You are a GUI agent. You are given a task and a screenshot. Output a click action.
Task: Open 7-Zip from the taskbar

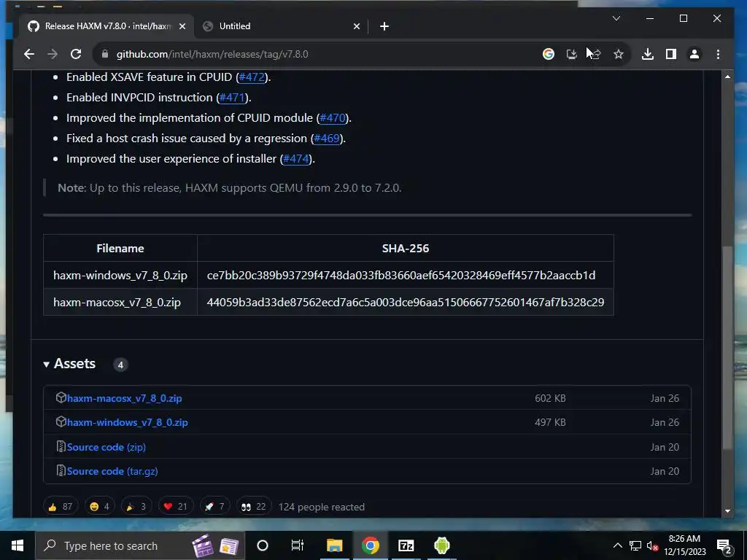pyautogui.click(x=406, y=545)
